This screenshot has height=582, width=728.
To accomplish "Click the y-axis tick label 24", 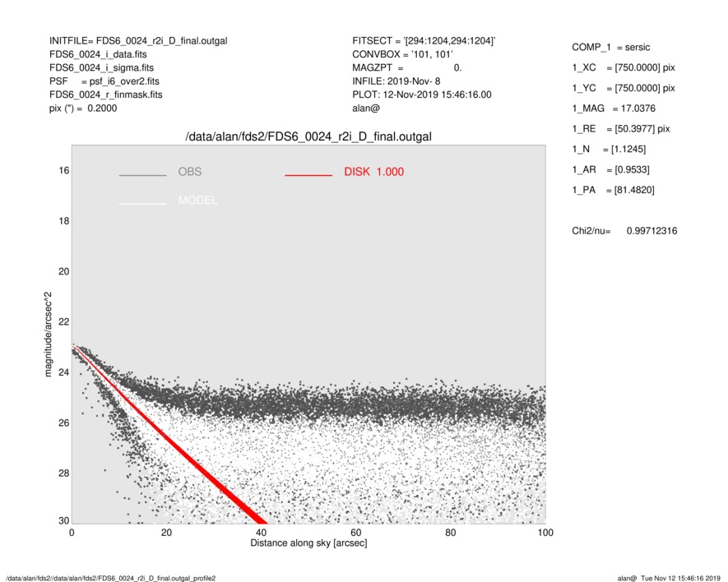I will click(x=64, y=372).
